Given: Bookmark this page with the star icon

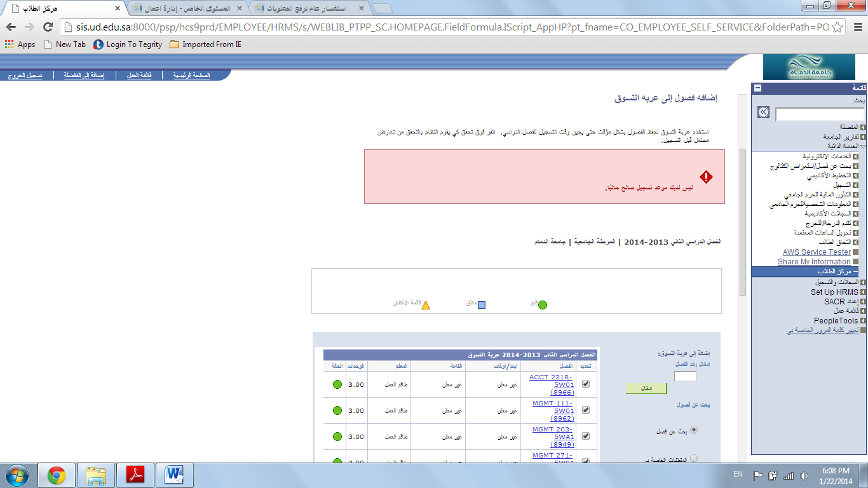Looking at the screenshot, I should [x=837, y=27].
